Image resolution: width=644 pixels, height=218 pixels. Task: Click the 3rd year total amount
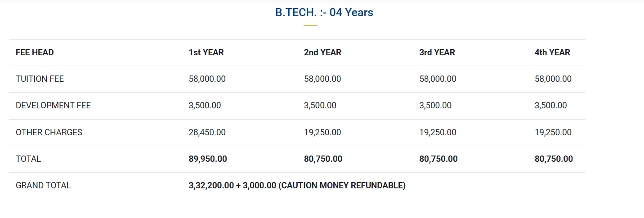click(x=438, y=159)
